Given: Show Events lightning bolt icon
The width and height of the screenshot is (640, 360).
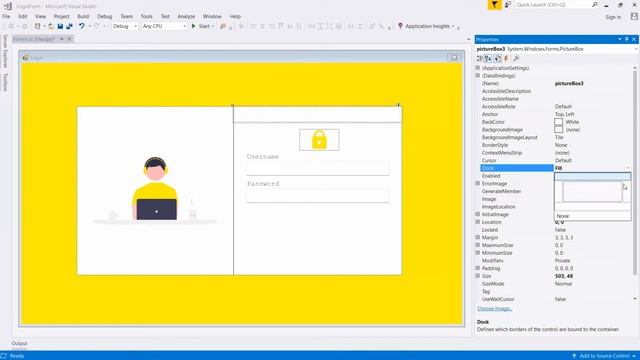Looking at the screenshot, I should tap(506, 59).
